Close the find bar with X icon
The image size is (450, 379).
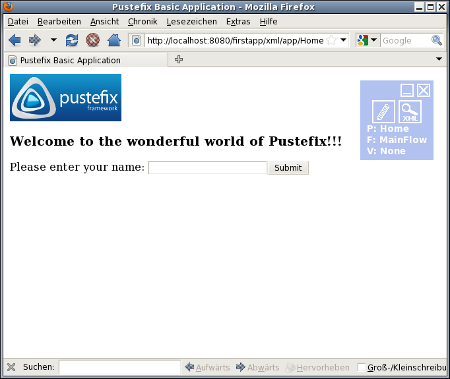pos(11,367)
